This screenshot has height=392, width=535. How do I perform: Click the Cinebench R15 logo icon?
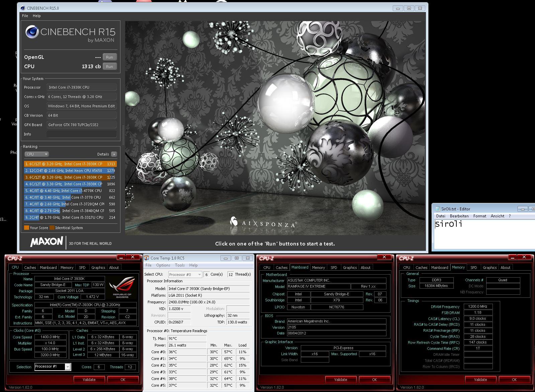pyautogui.click(x=32, y=32)
